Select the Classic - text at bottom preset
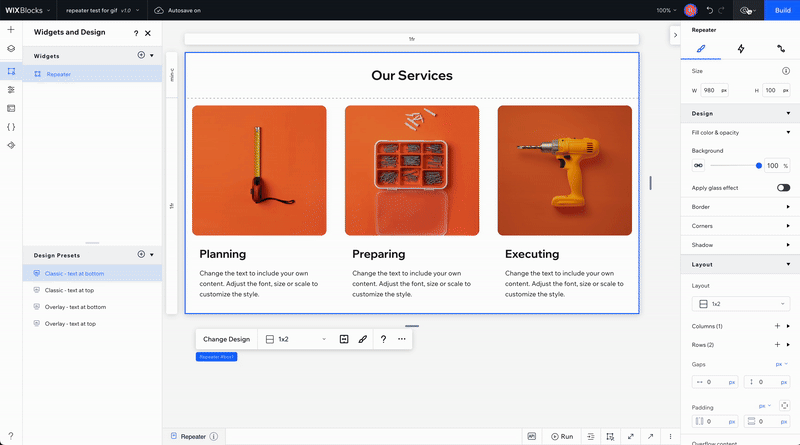Viewport: 800px width, 445px height. coord(92,274)
